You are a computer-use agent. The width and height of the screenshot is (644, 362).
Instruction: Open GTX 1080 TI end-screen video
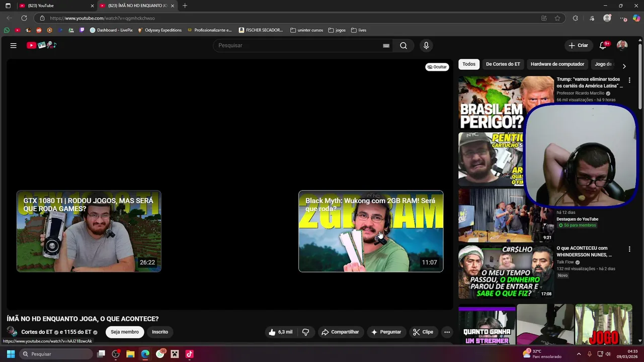[89, 231]
